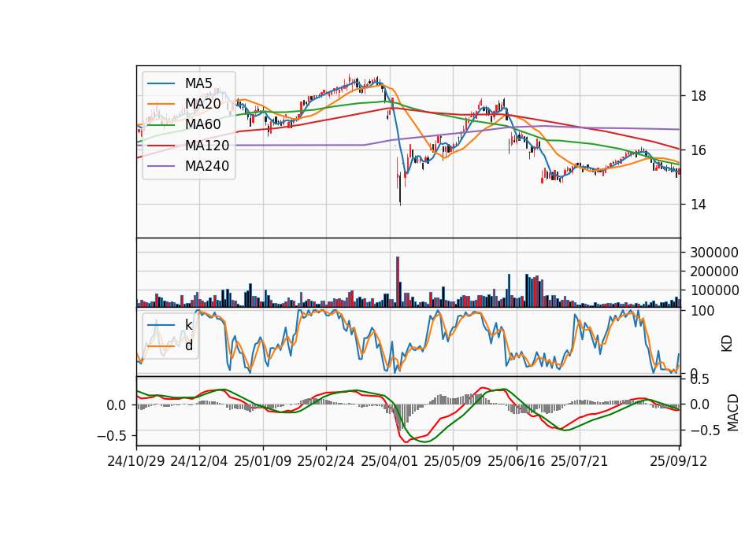Click the date label 25/09/12
The width and height of the screenshot is (756, 543).
point(679,461)
